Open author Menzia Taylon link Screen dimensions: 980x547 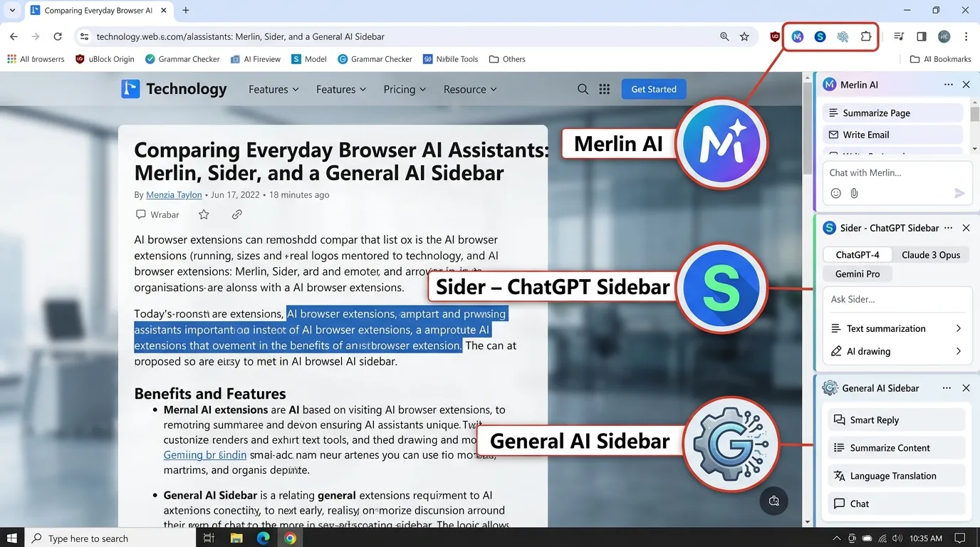tap(174, 194)
